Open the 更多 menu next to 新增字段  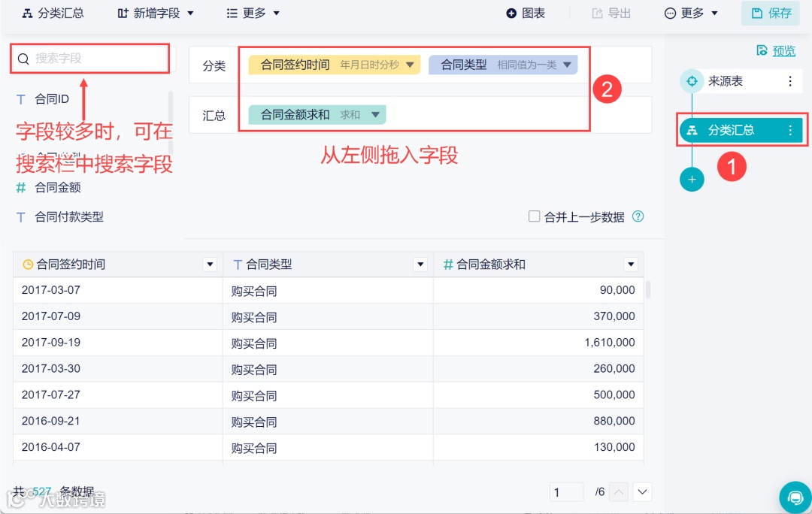coord(252,12)
